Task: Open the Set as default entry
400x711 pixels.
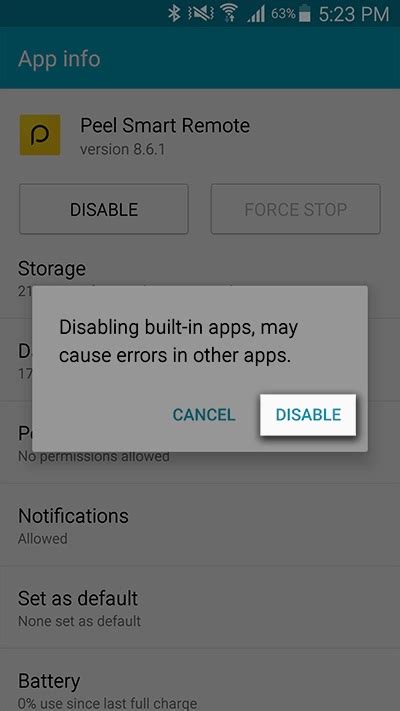Action: click(x=200, y=607)
